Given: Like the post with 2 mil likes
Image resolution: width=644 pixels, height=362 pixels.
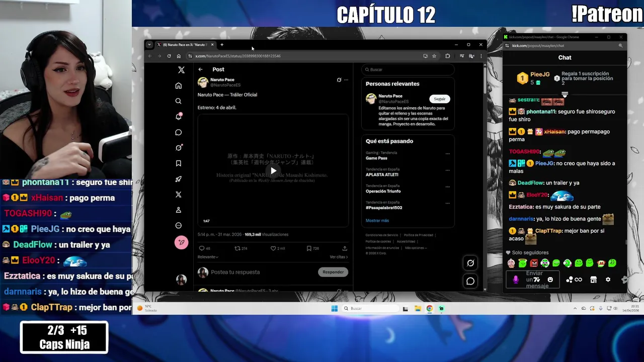Looking at the screenshot, I should [x=273, y=248].
